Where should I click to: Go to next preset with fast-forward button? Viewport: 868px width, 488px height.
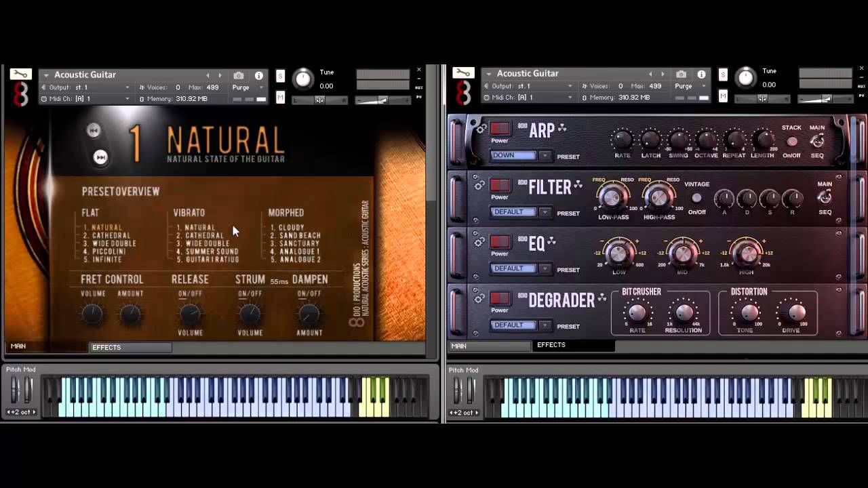[100, 158]
